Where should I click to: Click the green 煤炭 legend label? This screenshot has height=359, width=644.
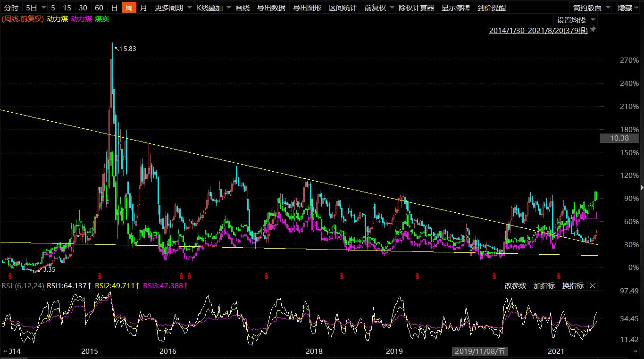pos(101,19)
